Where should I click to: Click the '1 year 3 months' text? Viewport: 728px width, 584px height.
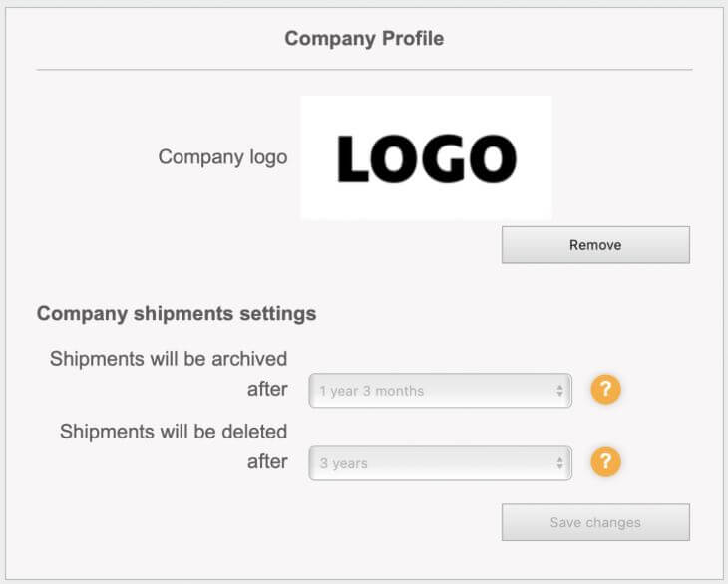(371, 391)
